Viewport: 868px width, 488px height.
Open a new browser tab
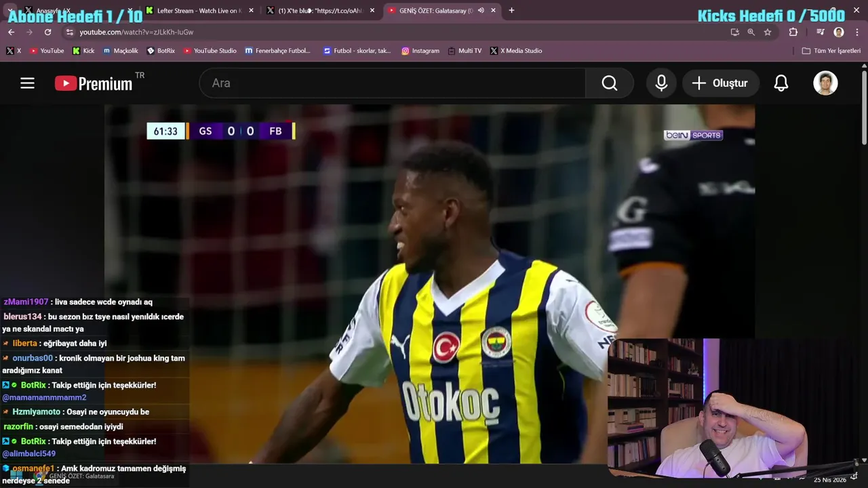point(511,10)
